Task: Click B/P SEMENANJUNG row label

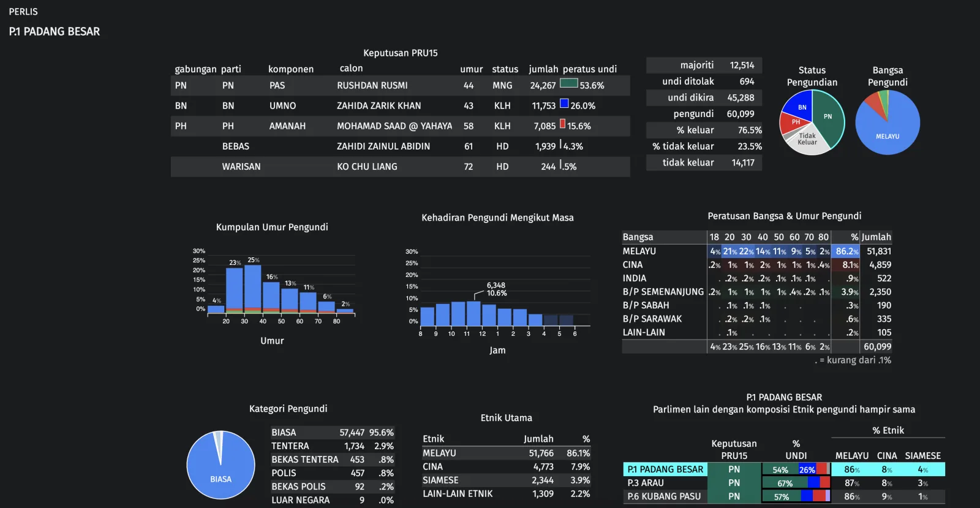Action: [663, 292]
